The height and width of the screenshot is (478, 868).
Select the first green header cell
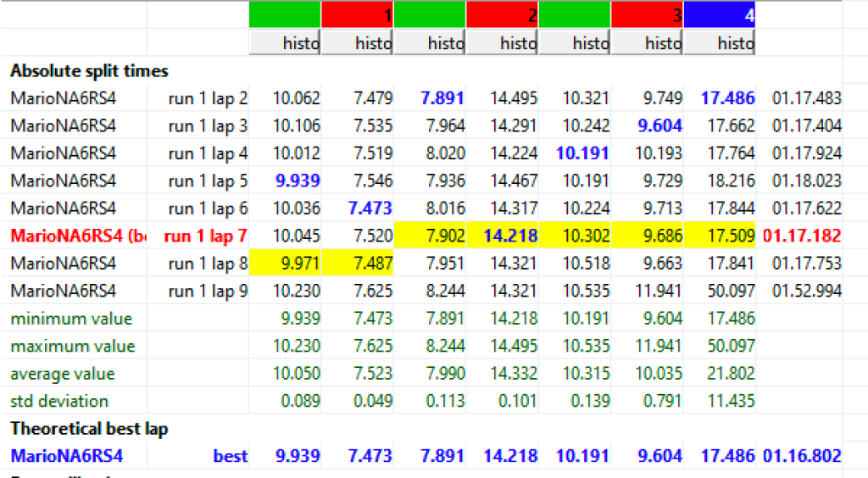(285, 14)
